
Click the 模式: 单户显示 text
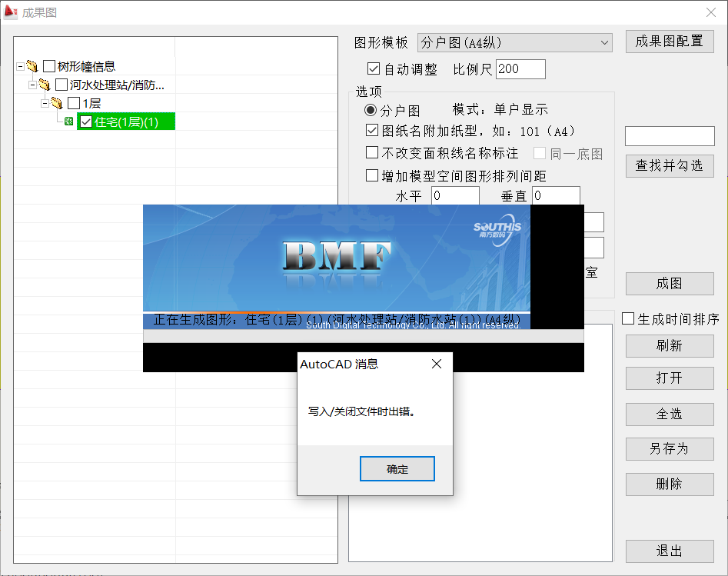point(500,110)
